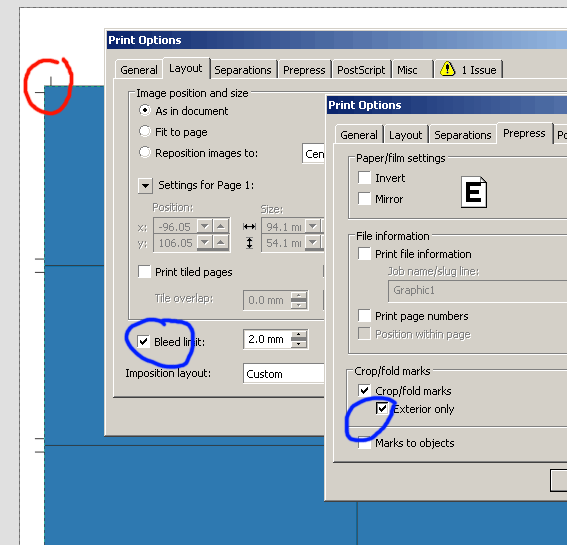Enable the Mirror checkbox
Image resolution: width=567 pixels, height=545 pixels.
pos(364,199)
